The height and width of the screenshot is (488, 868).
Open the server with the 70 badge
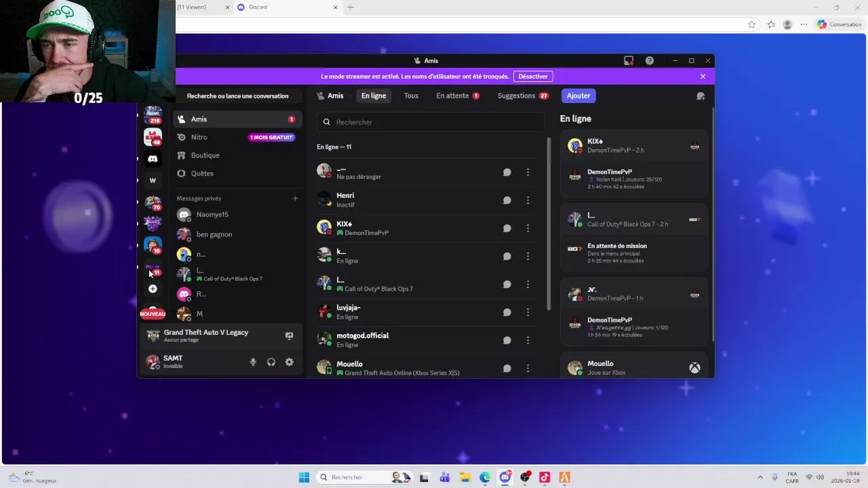click(x=153, y=202)
